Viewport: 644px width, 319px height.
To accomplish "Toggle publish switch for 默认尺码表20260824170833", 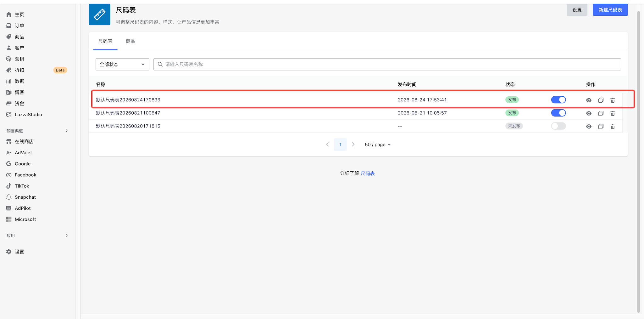I will 558,100.
